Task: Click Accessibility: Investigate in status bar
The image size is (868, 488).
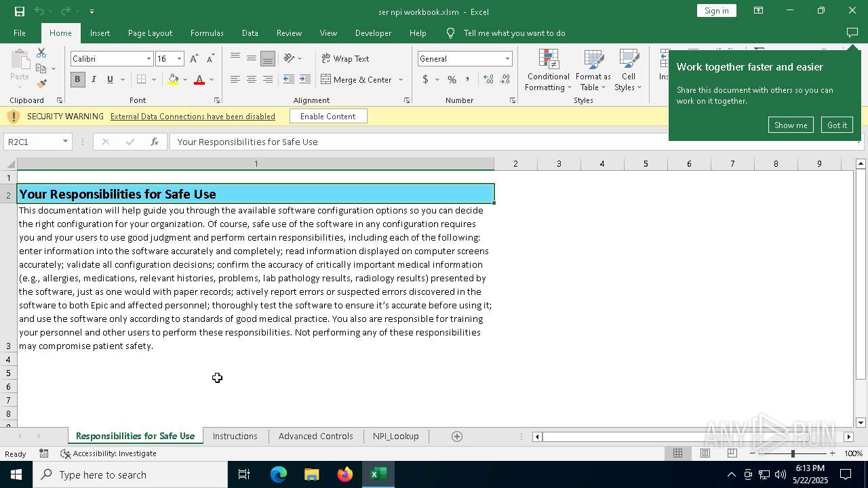Action: click(108, 453)
